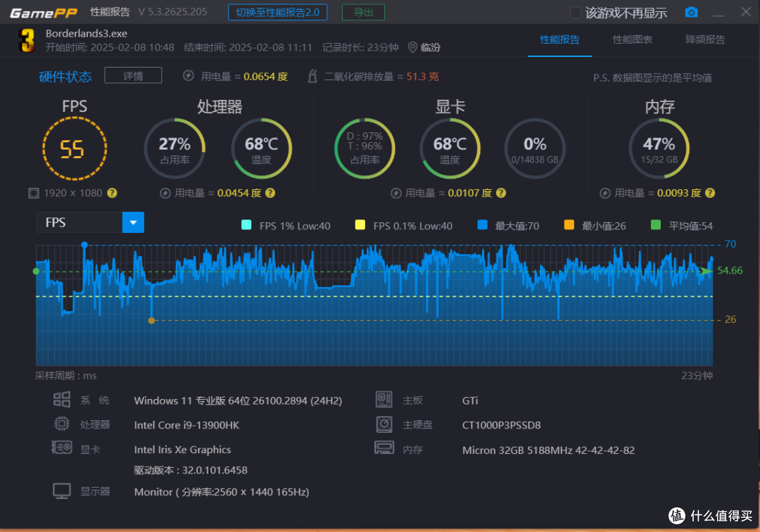Toggle the 平均值 green legend swatch
The width and height of the screenshot is (760, 532).
click(x=656, y=224)
